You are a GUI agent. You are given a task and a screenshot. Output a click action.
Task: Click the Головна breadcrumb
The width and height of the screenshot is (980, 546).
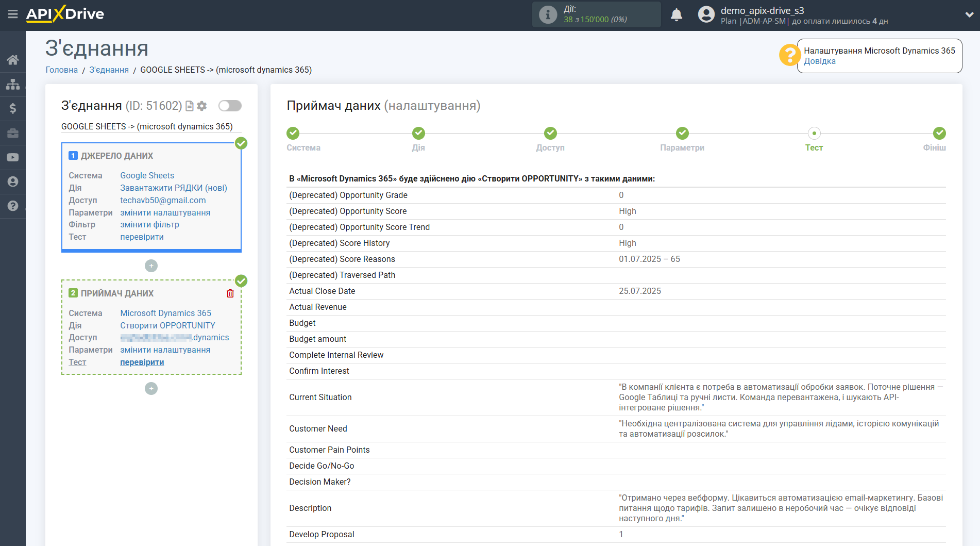coord(62,70)
